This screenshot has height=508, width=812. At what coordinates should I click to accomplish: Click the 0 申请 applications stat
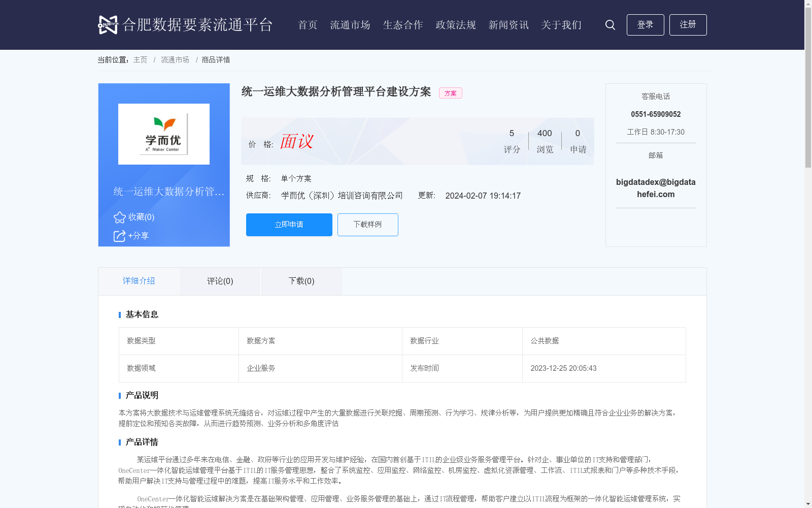point(578,141)
